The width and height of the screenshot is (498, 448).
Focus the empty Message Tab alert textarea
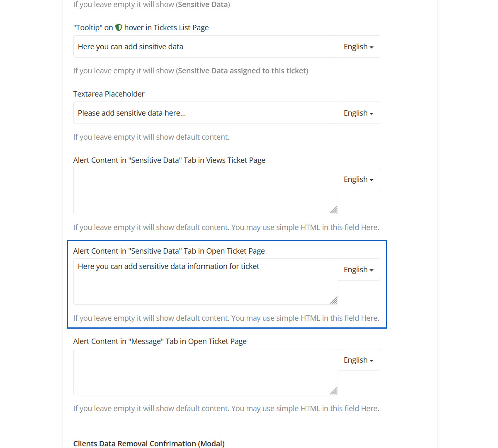point(206,372)
